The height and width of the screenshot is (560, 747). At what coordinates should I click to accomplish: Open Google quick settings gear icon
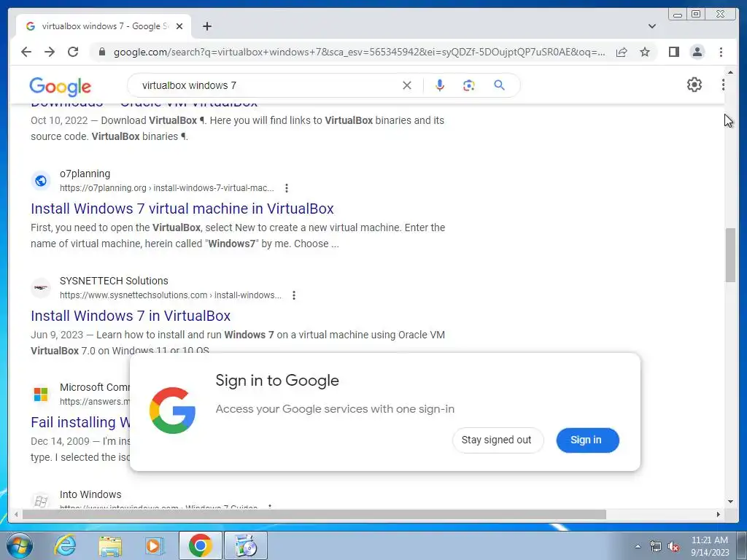point(694,85)
